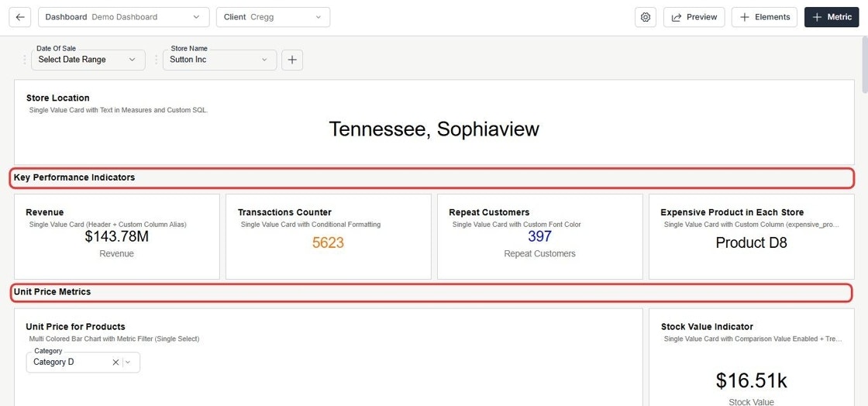Clear Category D selection with X icon
This screenshot has height=406, width=868.
pos(115,363)
